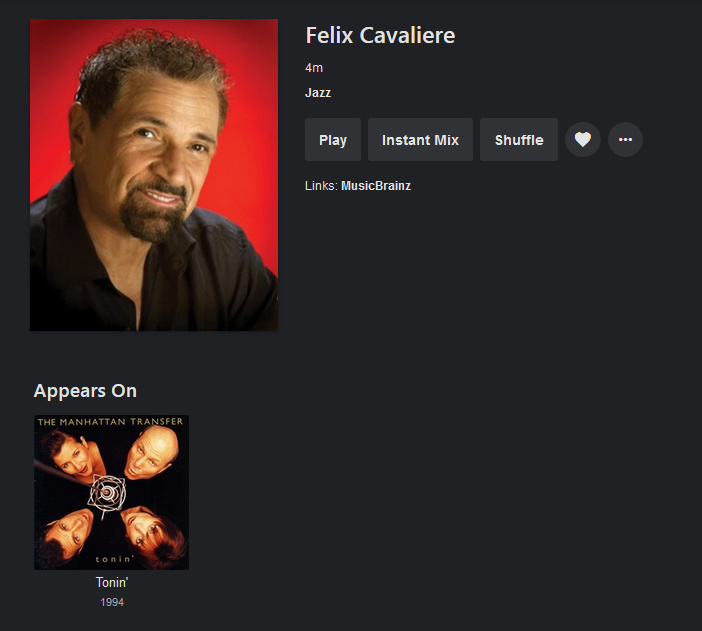Select the Appears On section heading

(x=85, y=391)
